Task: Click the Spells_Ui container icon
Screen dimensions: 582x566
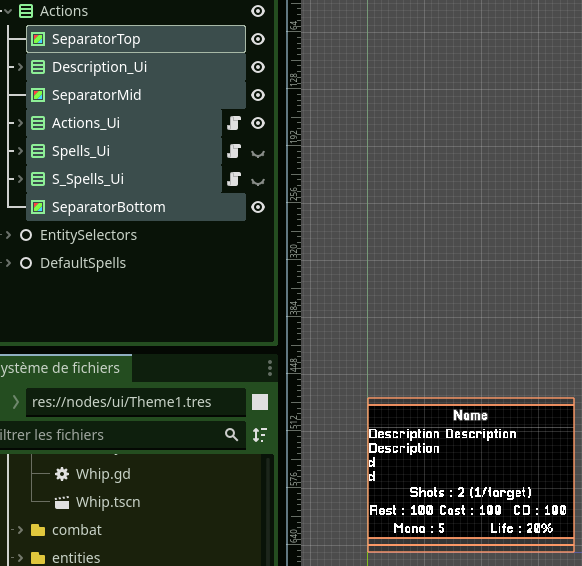Action: pos(38,151)
